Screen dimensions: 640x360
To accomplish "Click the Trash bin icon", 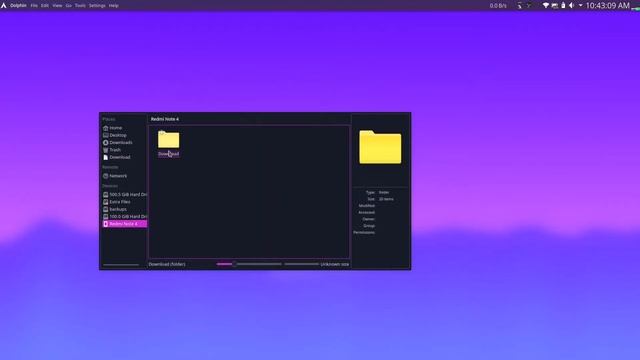I will click(106, 150).
